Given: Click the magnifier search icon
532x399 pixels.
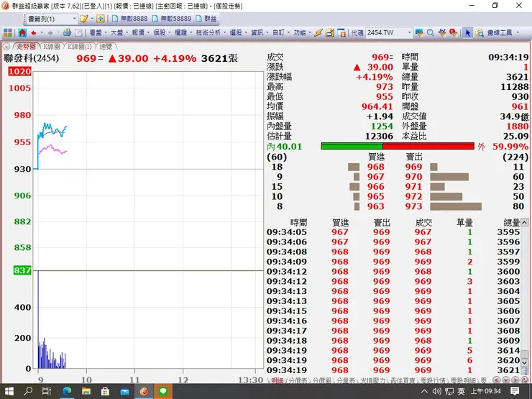Looking at the screenshot, I should [x=430, y=33].
